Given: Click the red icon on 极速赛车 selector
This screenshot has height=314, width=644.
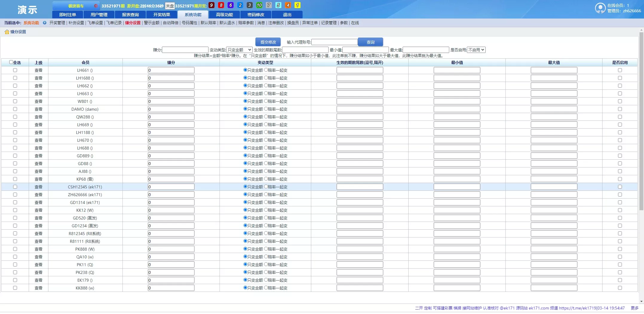Looking at the screenshot, I should 96,6.
